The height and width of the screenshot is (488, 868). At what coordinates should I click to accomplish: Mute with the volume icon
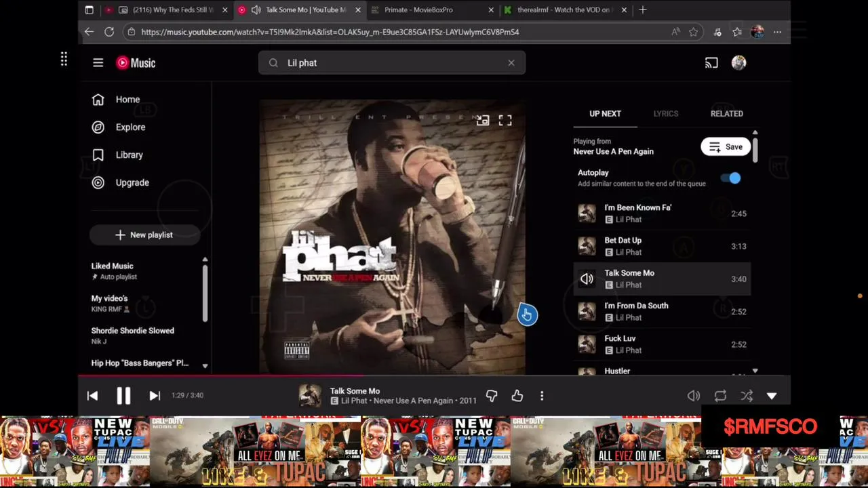(694, 396)
